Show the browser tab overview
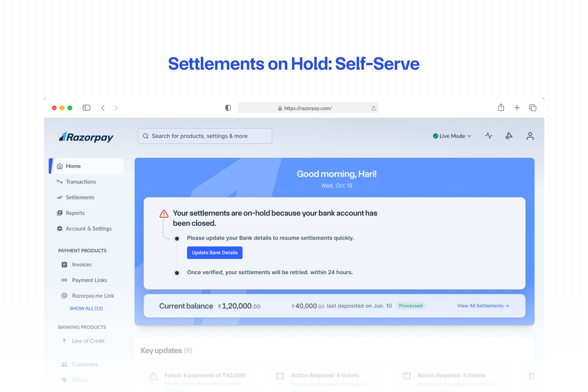588x392 pixels. coord(533,108)
